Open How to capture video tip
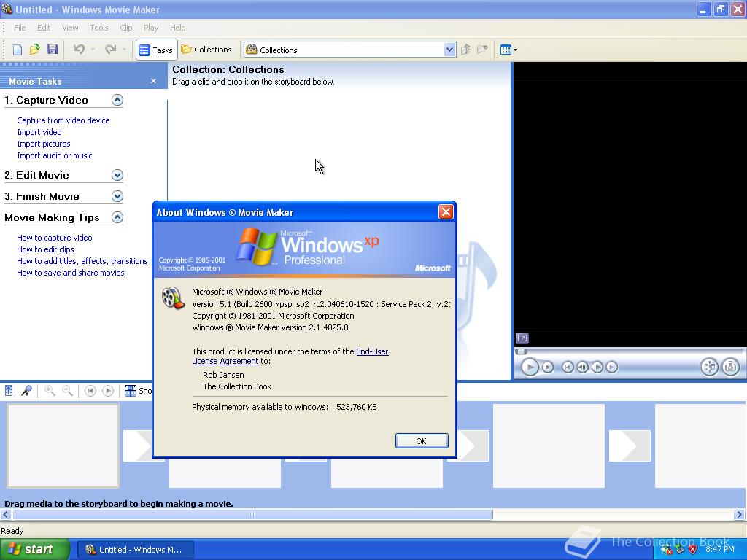Viewport: 747px width, 560px height. pos(54,238)
